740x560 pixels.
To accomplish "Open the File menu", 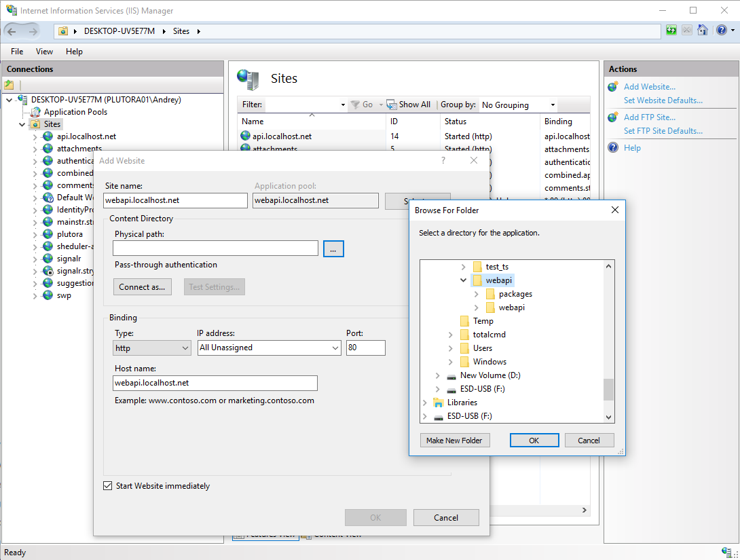I will click(17, 52).
